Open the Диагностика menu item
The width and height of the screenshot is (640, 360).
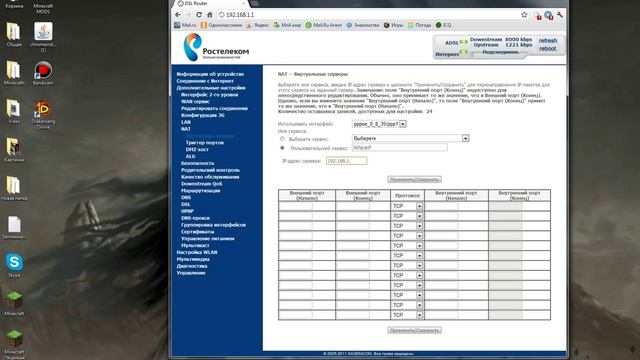[x=192, y=266]
